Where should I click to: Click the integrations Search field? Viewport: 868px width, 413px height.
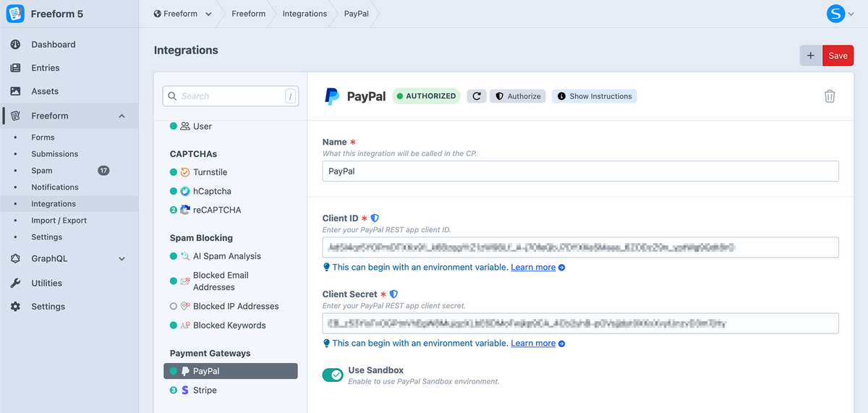(230, 96)
